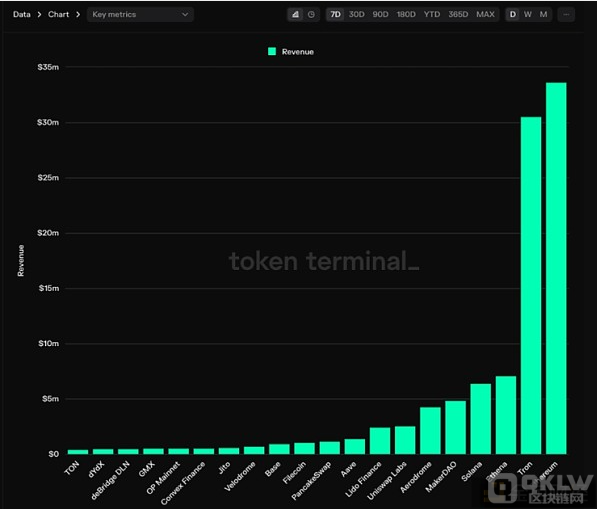
Task: Open the three-dots more options menu
Action: point(566,14)
